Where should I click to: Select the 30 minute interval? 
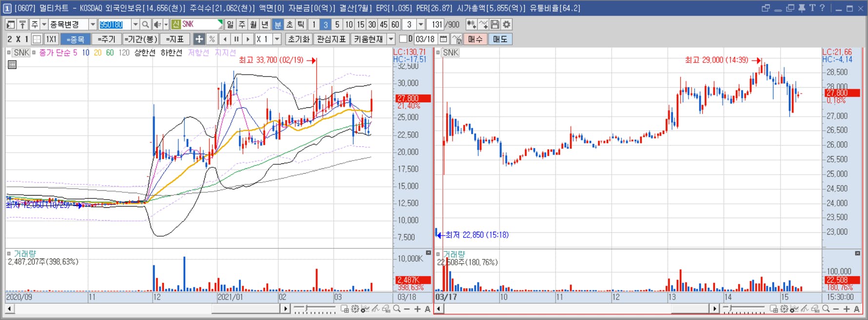coord(372,24)
